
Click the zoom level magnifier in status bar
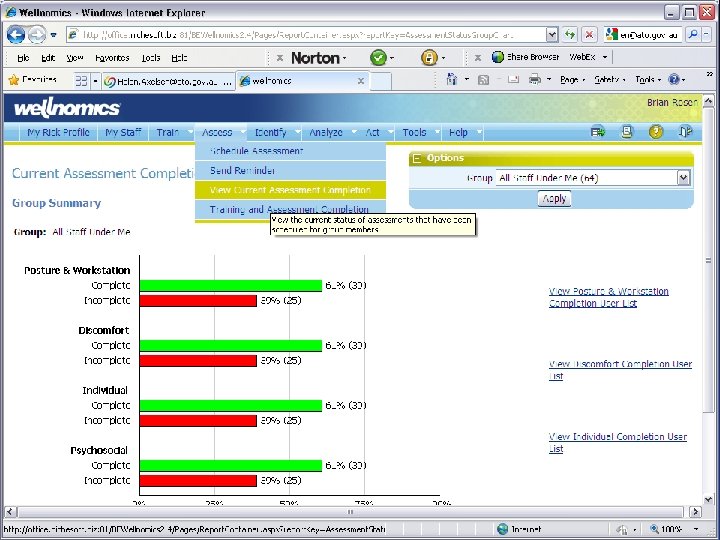coord(654,529)
